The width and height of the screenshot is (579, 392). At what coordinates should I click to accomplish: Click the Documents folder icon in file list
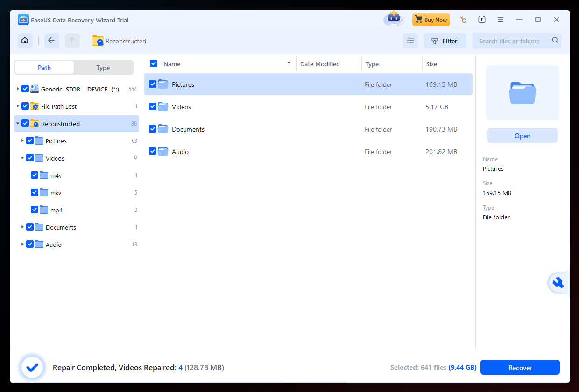(x=163, y=129)
